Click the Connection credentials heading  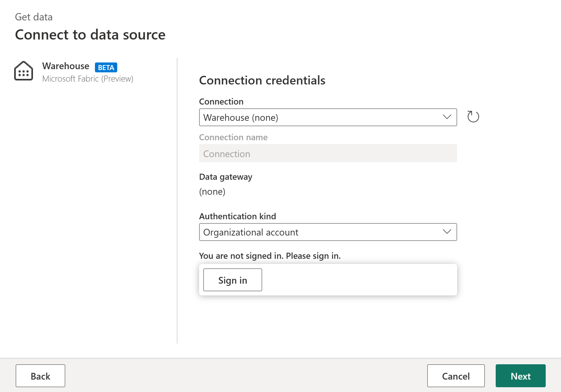pyautogui.click(x=262, y=80)
